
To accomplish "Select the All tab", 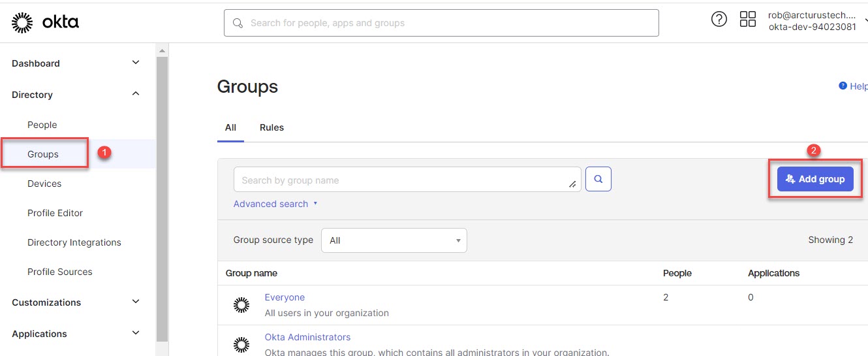I will point(230,127).
